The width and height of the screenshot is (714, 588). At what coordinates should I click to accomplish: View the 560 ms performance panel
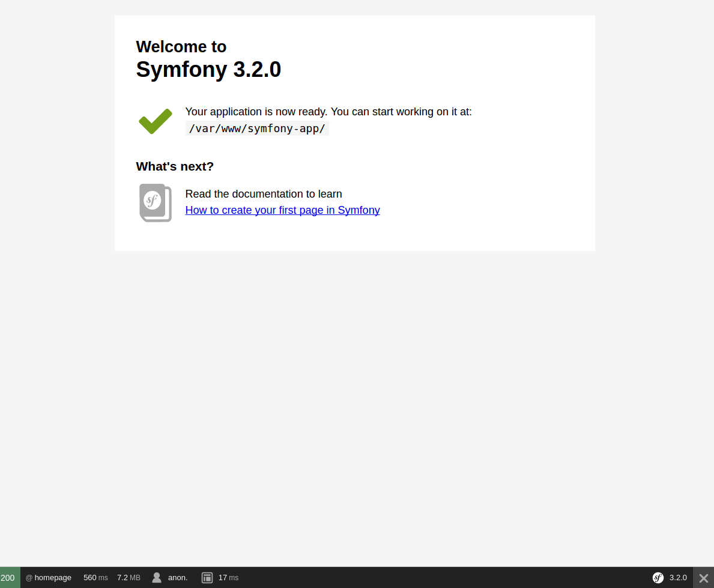pos(95,578)
